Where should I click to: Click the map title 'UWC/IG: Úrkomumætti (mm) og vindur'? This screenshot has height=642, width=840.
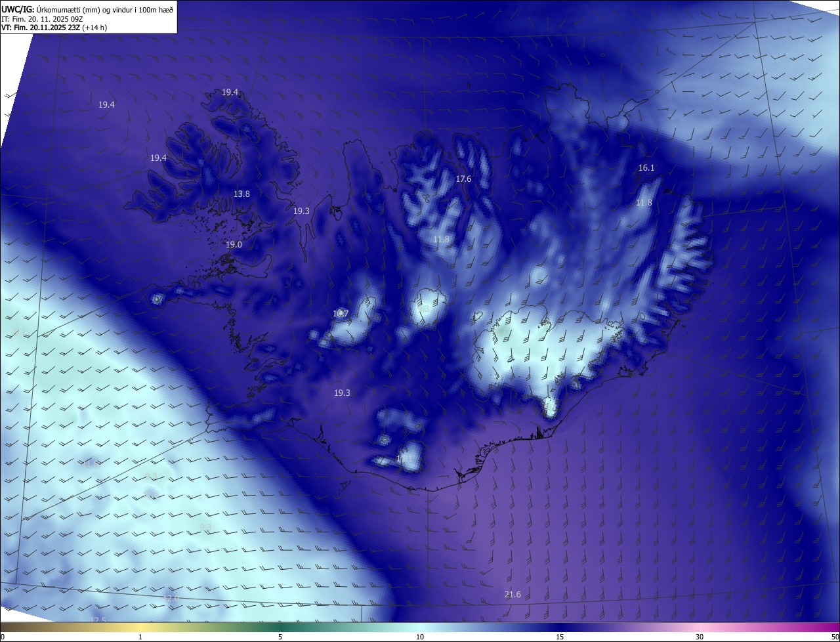coord(87,9)
